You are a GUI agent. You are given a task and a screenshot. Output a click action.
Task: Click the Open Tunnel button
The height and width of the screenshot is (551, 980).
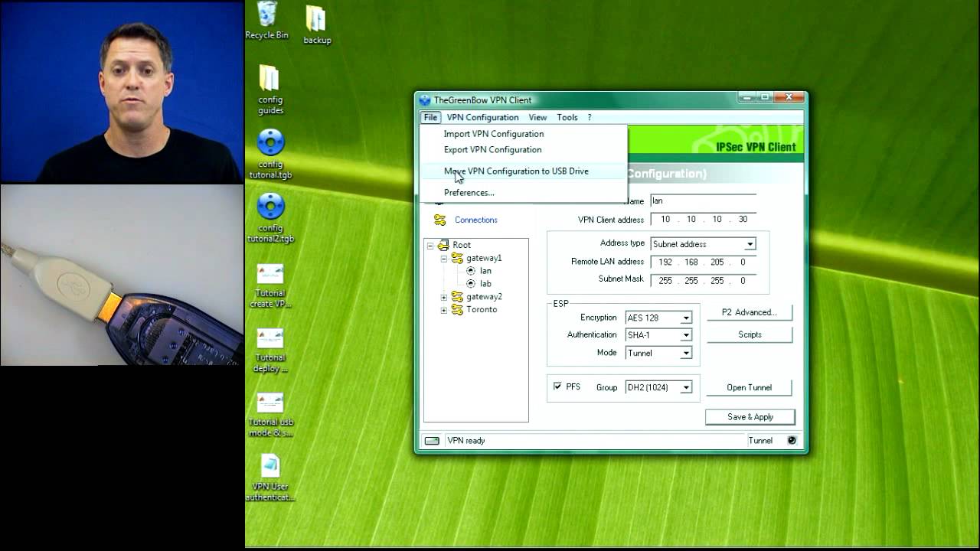click(x=749, y=387)
